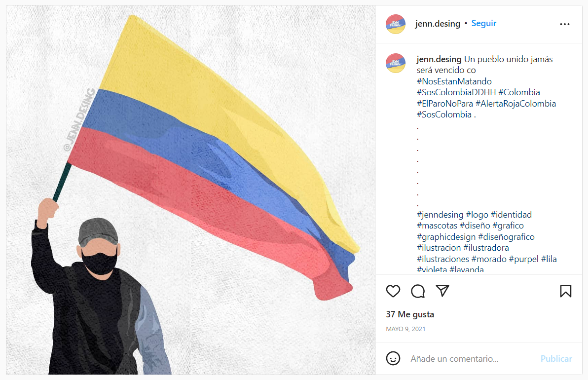
Task: Open comments via speech bubble icon
Action: 418,291
